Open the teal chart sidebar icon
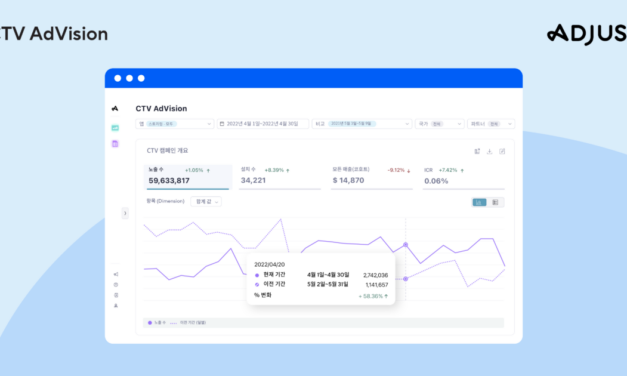The image size is (627, 376). pyautogui.click(x=115, y=128)
